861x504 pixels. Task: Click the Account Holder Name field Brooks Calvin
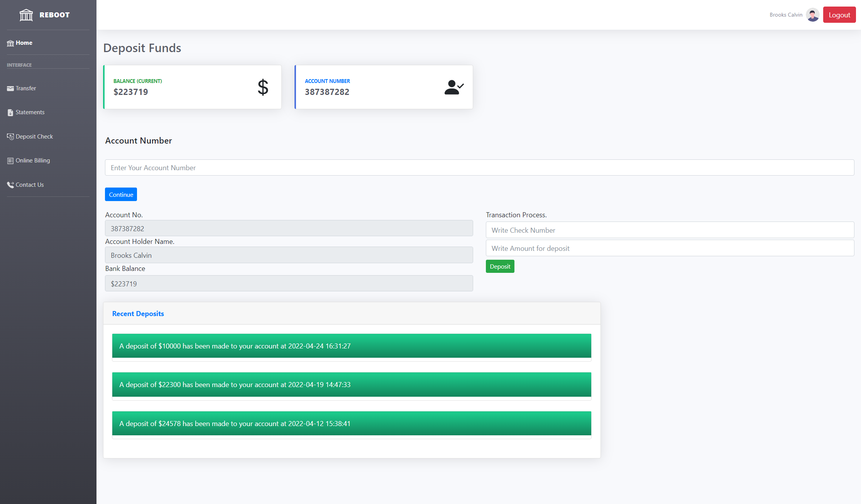point(289,255)
